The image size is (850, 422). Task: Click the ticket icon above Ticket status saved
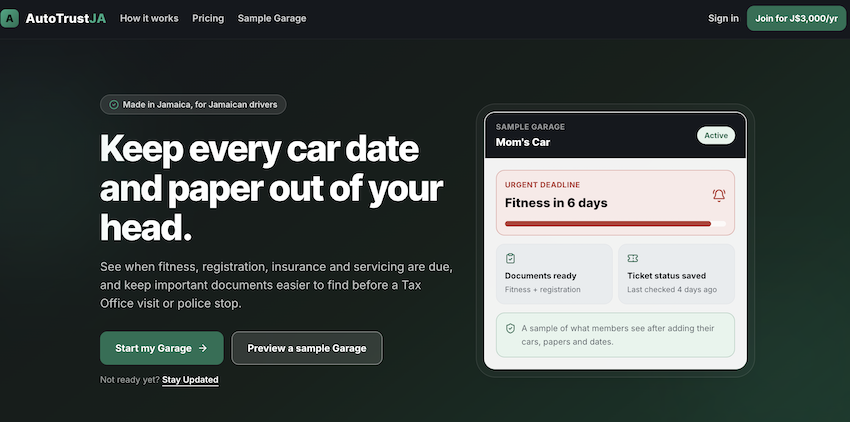click(x=632, y=259)
